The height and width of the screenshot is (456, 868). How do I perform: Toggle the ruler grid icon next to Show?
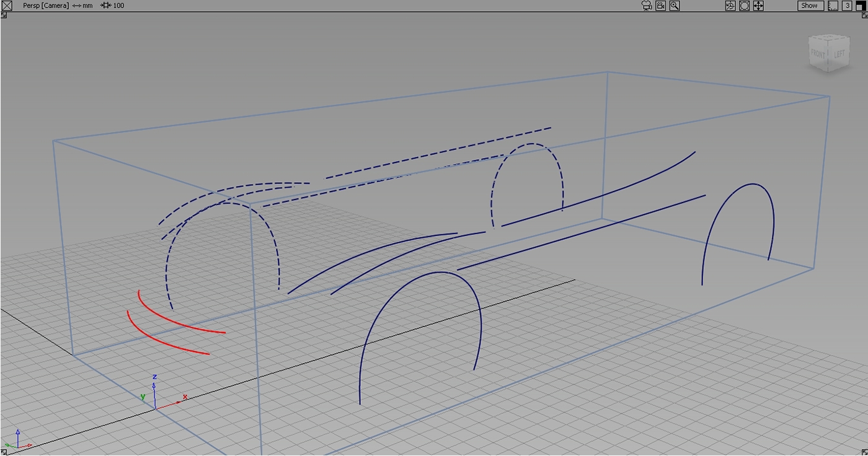click(833, 6)
